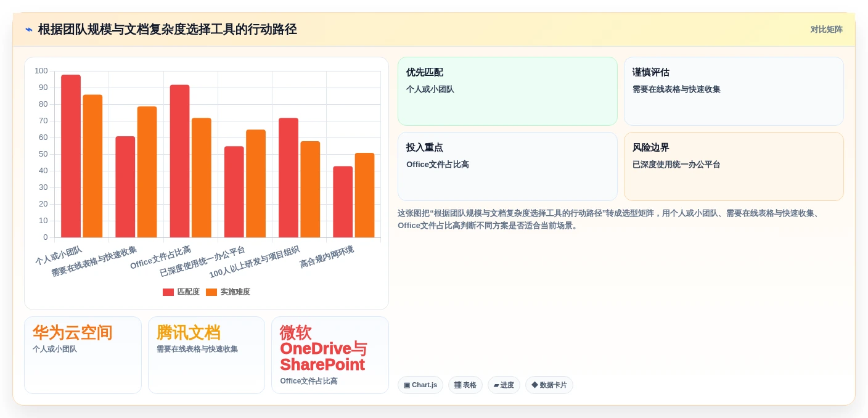Click Office文件占比高 text in 投入重点 card
Viewport: 868px width, 418px height.
[438, 165]
